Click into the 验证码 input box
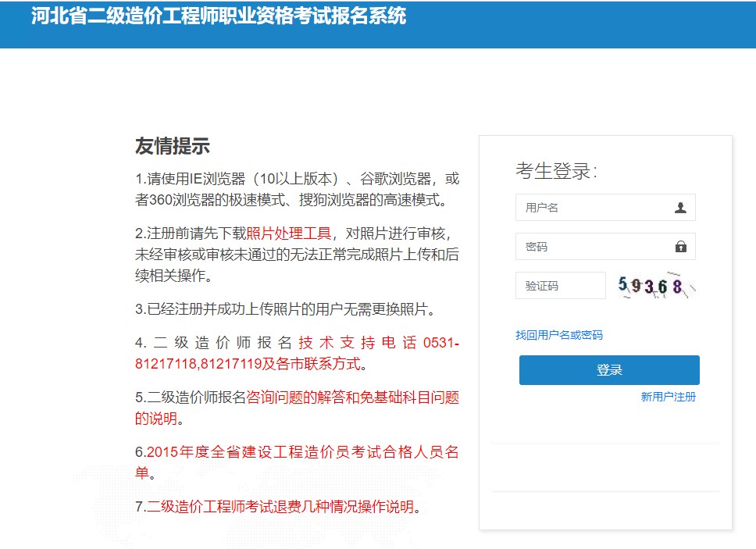The width and height of the screenshot is (756, 549). [x=560, y=286]
